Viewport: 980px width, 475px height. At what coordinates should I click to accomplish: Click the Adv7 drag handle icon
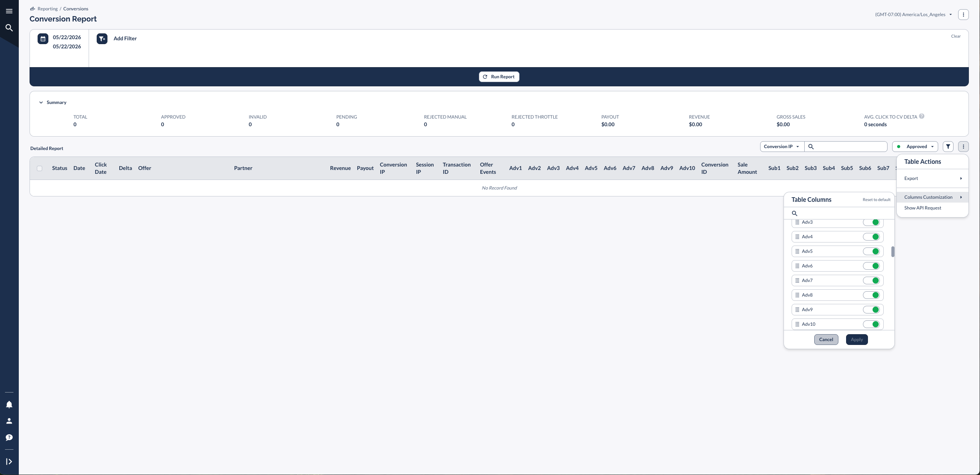(797, 280)
